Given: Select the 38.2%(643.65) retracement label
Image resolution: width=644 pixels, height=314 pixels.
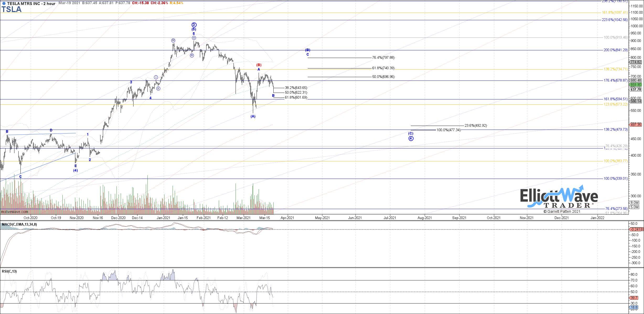Looking at the screenshot, I should pyautogui.click(x=296, y=88).
